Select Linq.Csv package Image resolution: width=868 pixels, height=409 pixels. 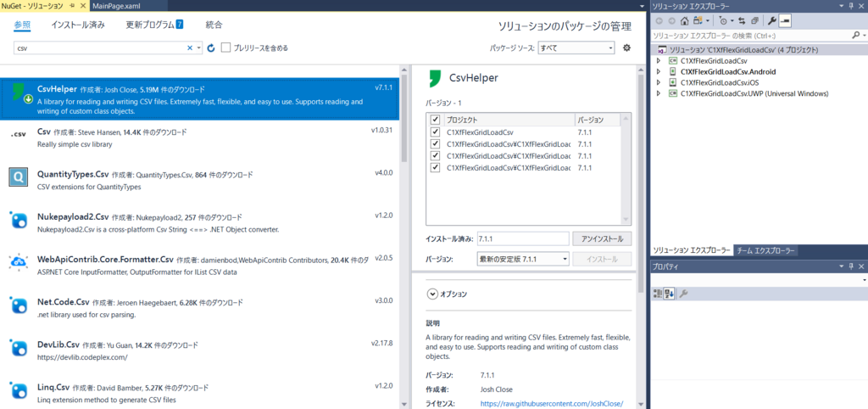point(200,392)
